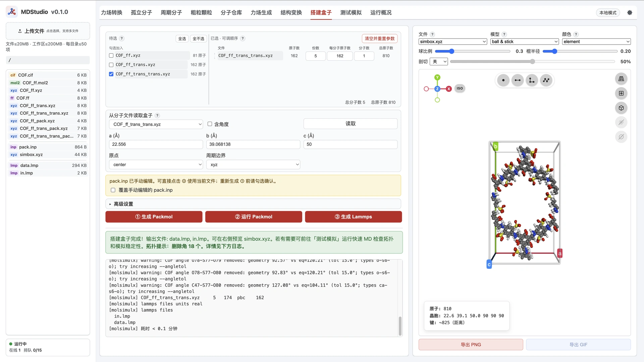Export the view with 导出 PNG
The width and height of the screenshot is (644, 362).
pyautogui.click(x=471, y=345)
